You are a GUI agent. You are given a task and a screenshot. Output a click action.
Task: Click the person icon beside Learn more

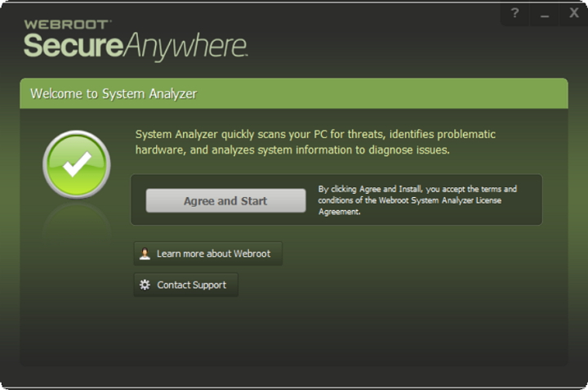pos(145,253)
